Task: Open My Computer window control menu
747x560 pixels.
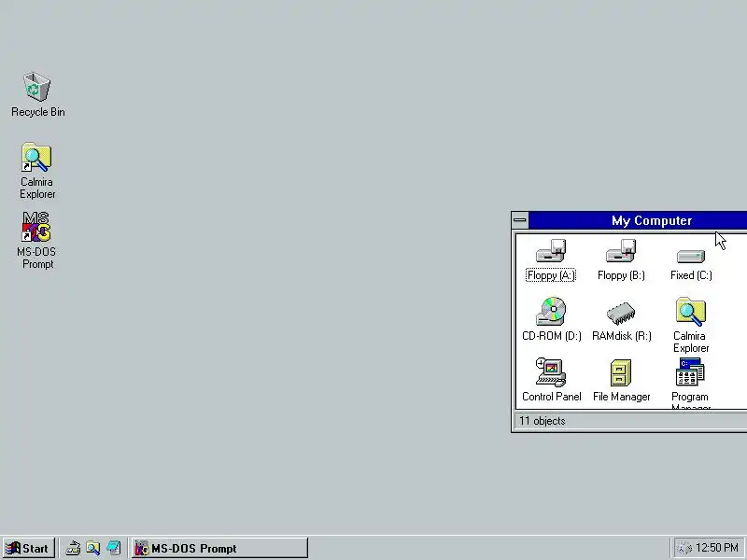Action: pos(520,220)
